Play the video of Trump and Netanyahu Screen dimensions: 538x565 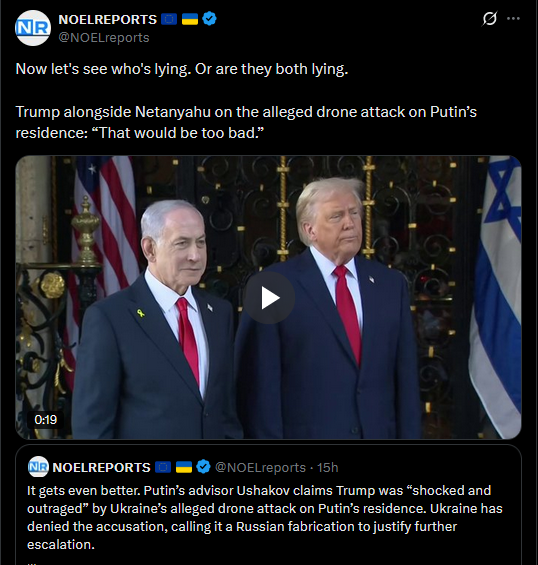click(269, 298)
